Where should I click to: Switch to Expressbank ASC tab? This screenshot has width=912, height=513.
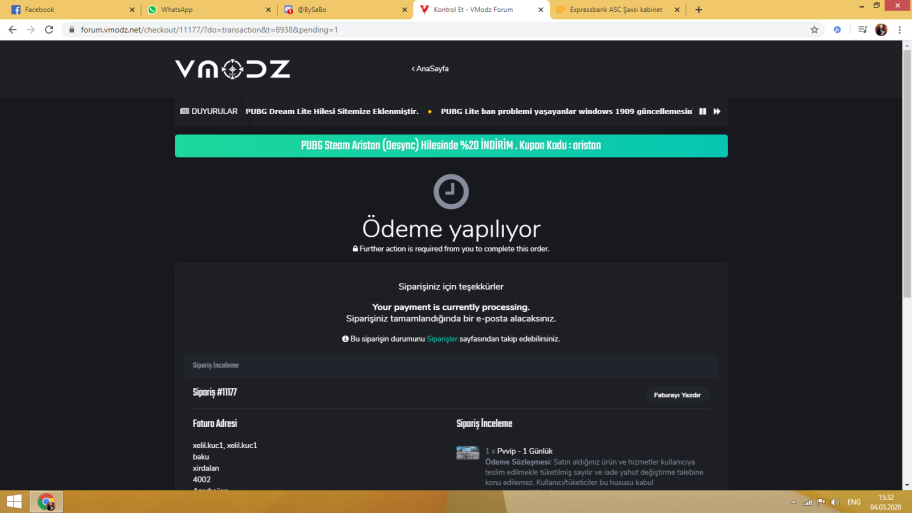pyautogui.click(x=617, y=9)
